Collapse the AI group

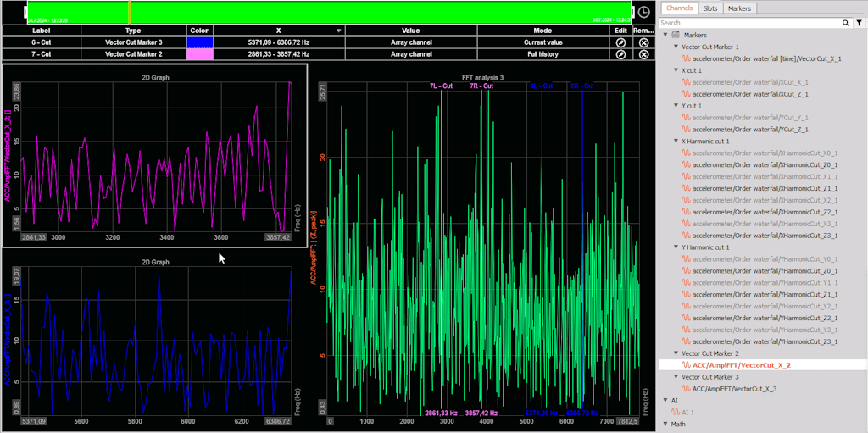(665, 400)
